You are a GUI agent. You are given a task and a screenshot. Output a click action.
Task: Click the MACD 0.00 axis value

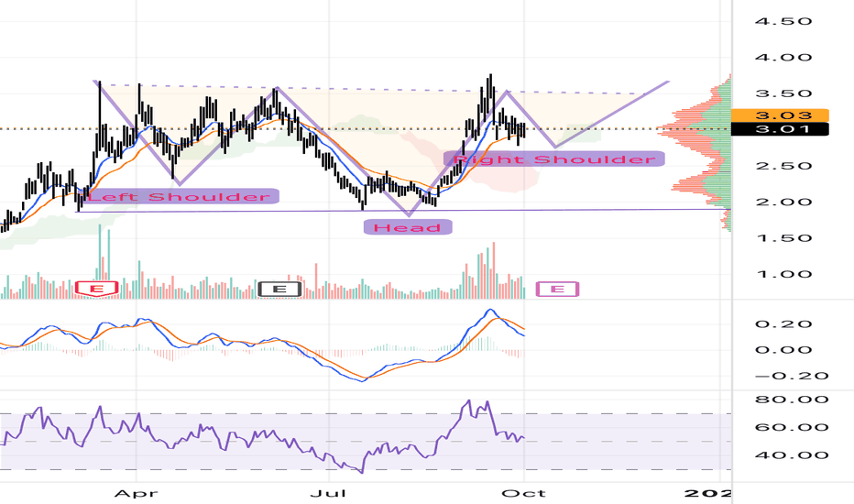(x=783, y=350)
